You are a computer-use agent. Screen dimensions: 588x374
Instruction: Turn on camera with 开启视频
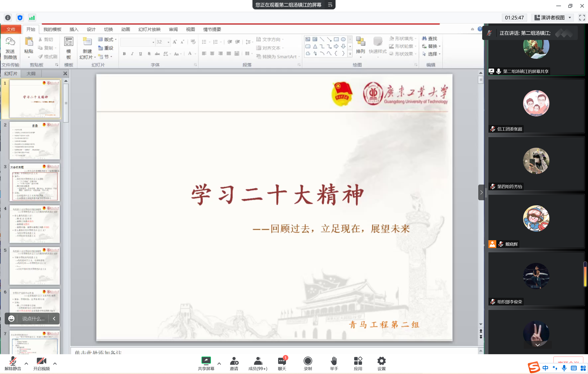41,363
